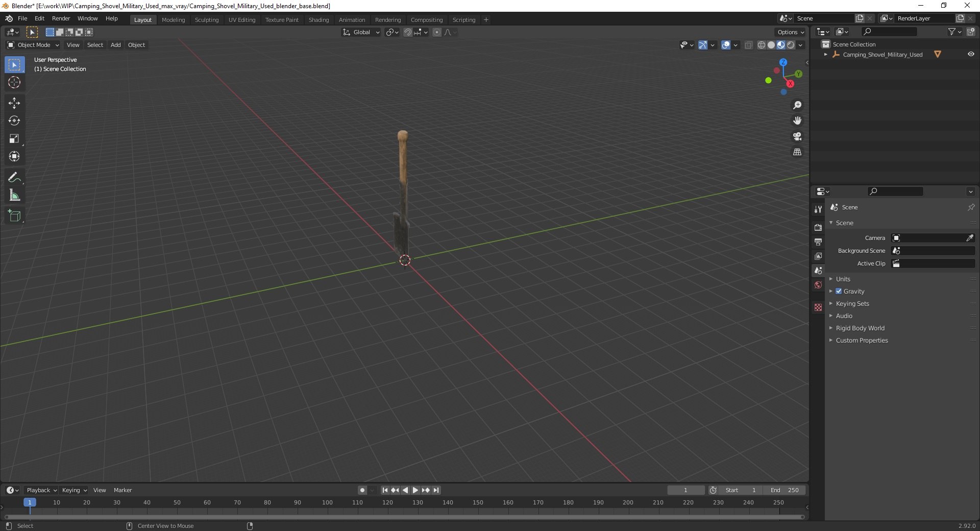Switch to the UV Editing workspace tab

point(242,20)
